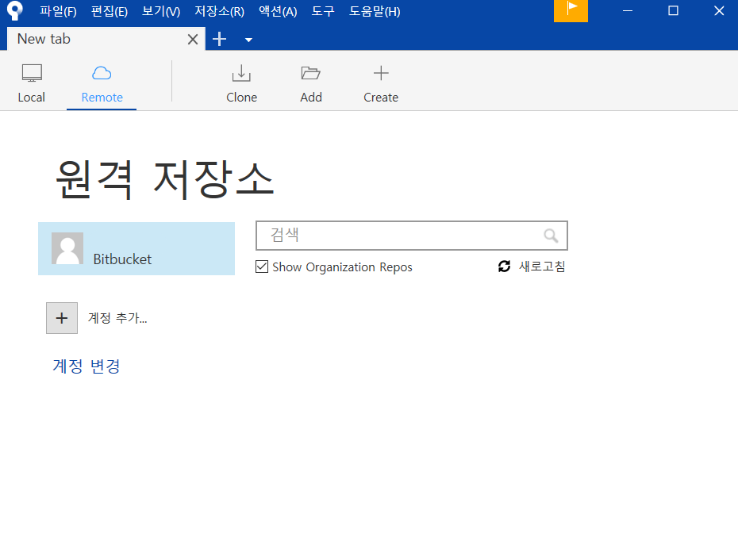Open the 액션(A) menu
The image size is (738, 560).
pyautogui.click(x=278, y=11)
